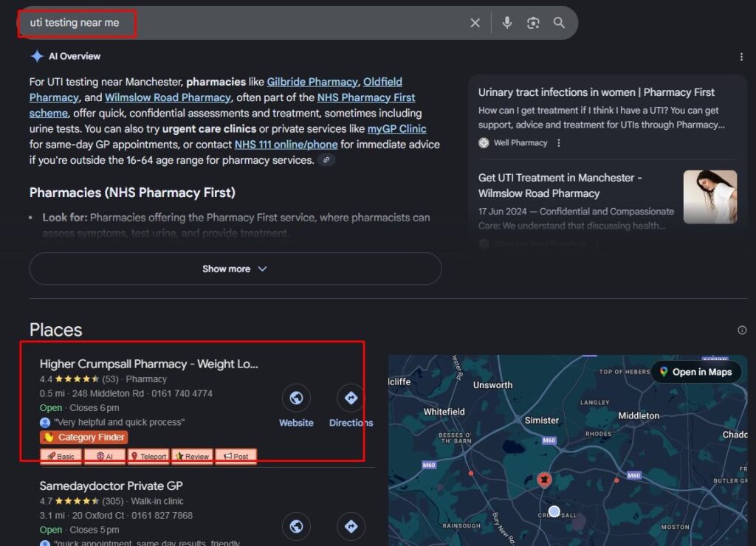Open the Gilbride Pharmacy link
The width and height of the screenshot is (756, 546).
tap(312, 82)
